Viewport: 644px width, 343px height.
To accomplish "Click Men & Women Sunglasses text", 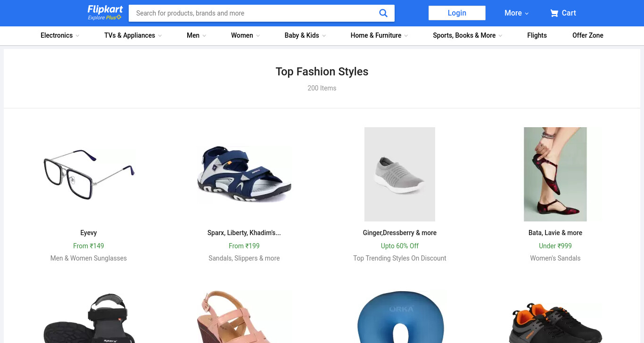I will [x=89, y=258].
